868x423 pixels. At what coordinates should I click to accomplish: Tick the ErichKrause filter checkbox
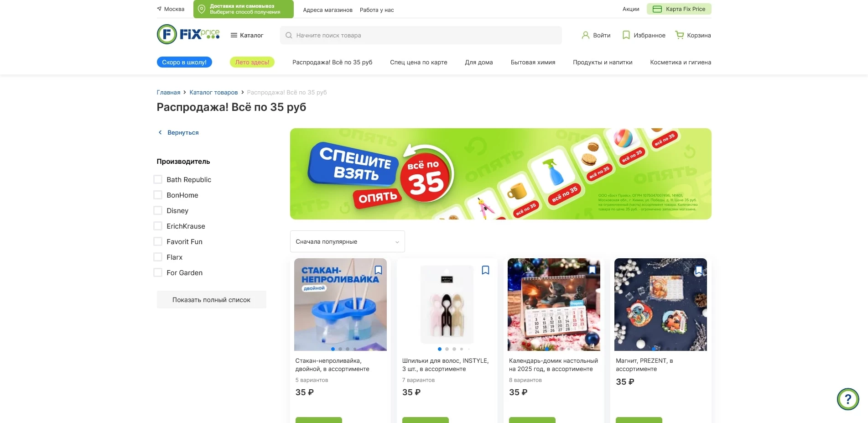click(x=158, y=226)
